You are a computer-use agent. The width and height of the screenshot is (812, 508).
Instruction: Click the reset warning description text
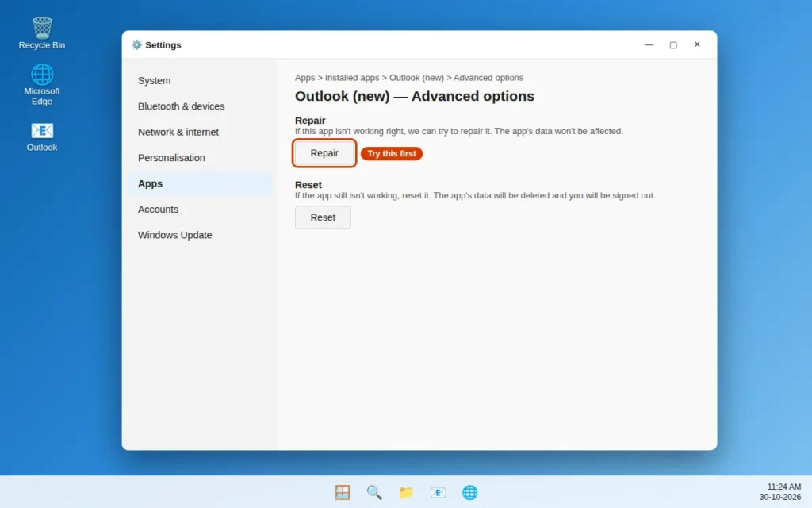coord(475,195)
